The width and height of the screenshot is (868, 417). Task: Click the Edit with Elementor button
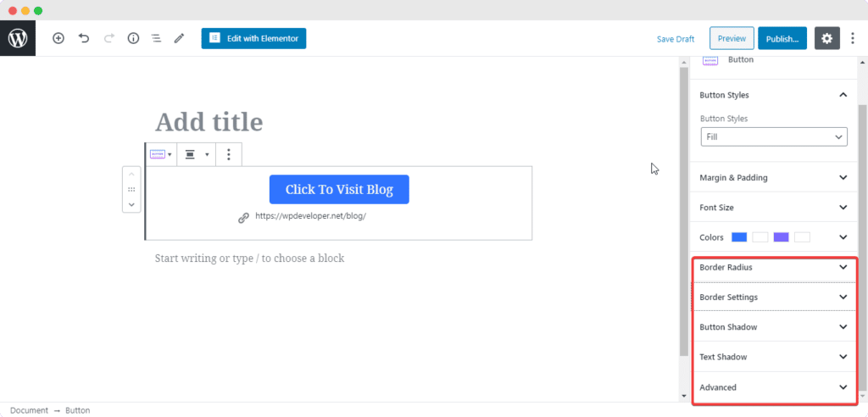(x=253, y=38)
